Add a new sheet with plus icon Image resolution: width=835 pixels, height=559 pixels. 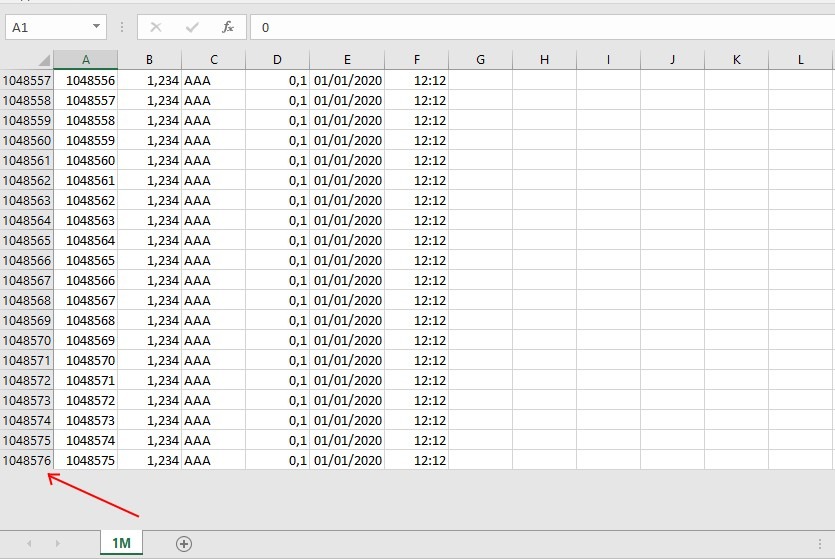click(184, 544)
